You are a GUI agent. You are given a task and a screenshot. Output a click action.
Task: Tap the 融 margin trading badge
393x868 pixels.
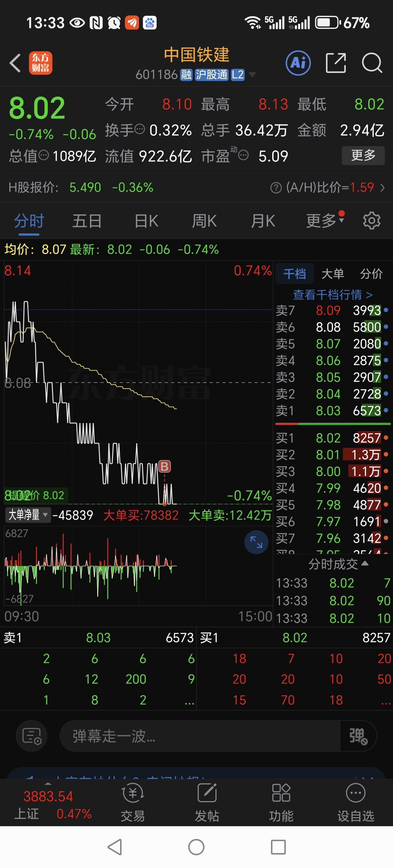click(x=186, y=75)
